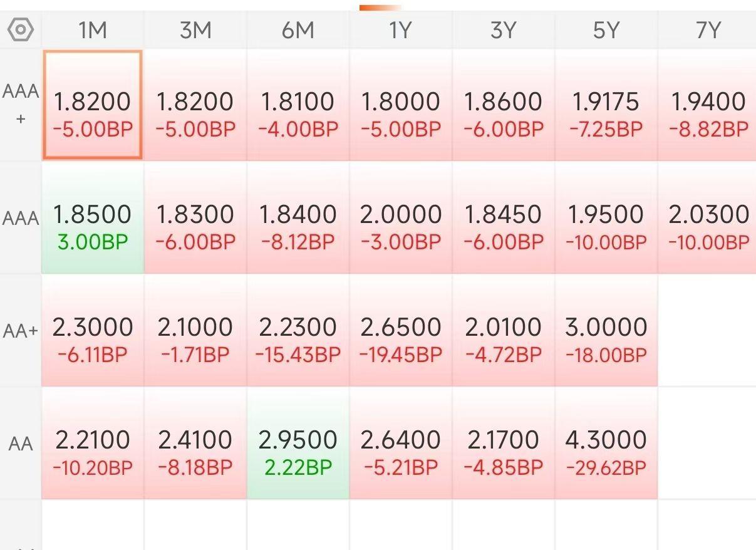Viewport: 756px width, 550px height.
Task: Select the AAA+ 7Y cell showing 1.9400
Action: 708,105
